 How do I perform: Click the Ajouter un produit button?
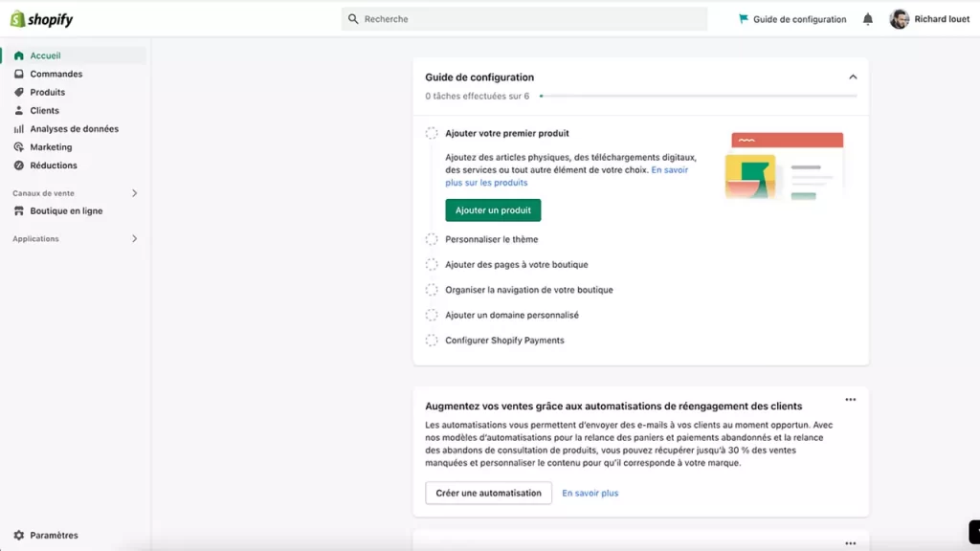tap(493, 210)
